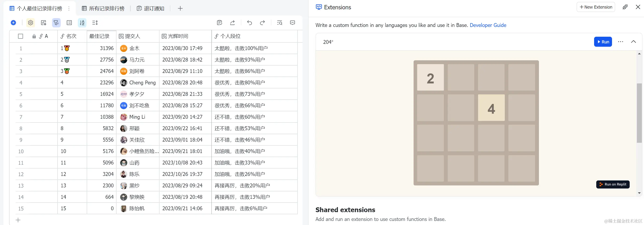This screenshot has height=225, width=644.
Task: Select the 2023/08/29 11:10 time cell
Action: (x=185, y=71)
